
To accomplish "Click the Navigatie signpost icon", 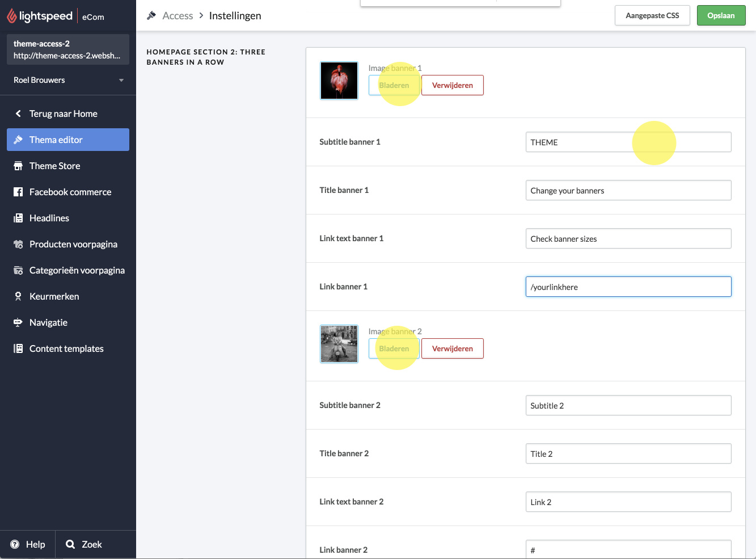I will point(18,322).
